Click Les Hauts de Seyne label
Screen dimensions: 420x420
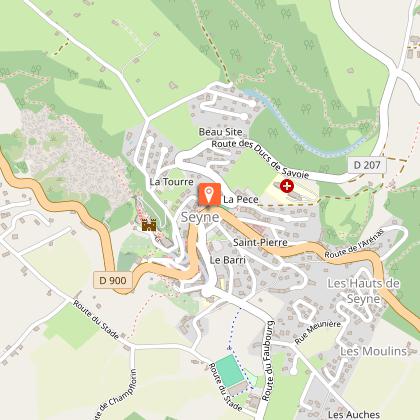point(364,291)
